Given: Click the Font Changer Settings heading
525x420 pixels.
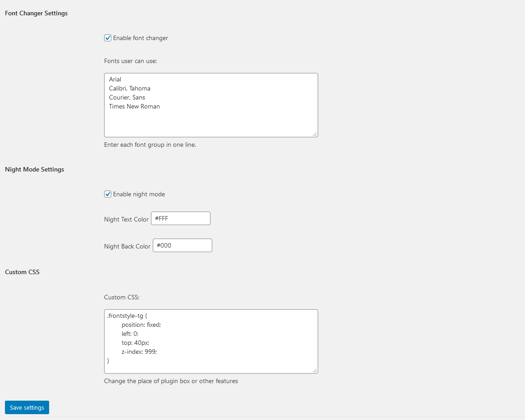Looking at the screenshot, I should (x=36, y=13).
